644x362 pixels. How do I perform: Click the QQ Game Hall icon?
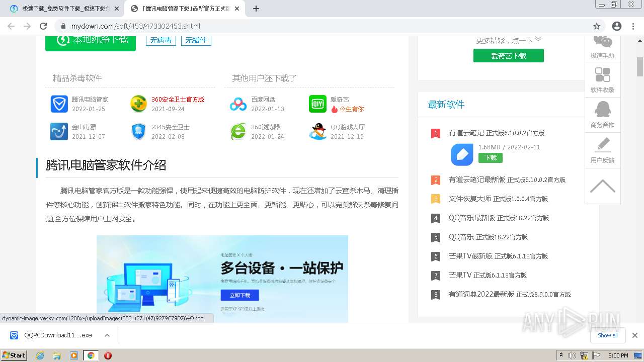point(317,132)
